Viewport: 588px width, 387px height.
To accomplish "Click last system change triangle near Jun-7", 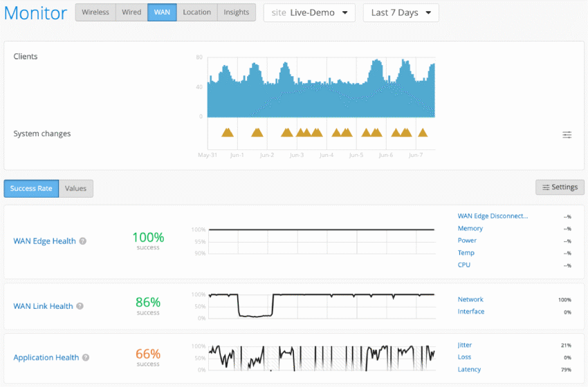I will pyautogui.click(x=423, y=132).
